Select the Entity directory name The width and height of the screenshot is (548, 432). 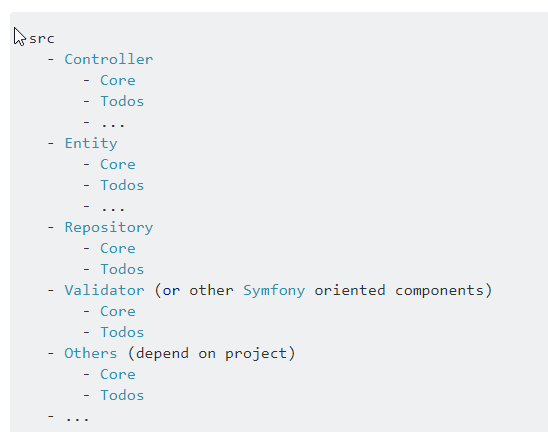pos(91,144)
